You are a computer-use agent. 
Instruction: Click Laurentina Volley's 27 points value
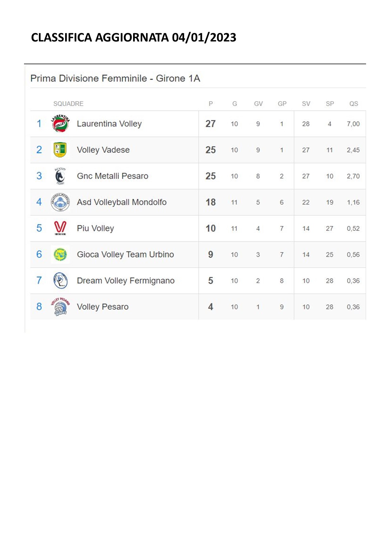point(211,124)
